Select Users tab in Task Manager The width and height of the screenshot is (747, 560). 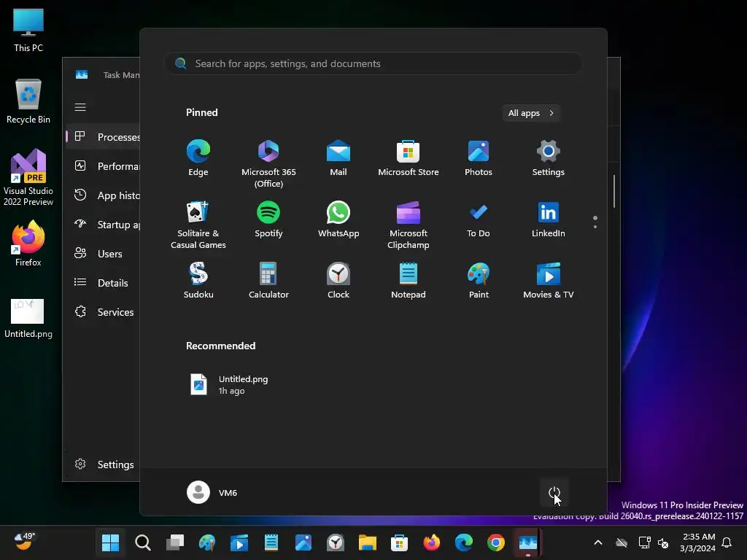pos(103,254)
